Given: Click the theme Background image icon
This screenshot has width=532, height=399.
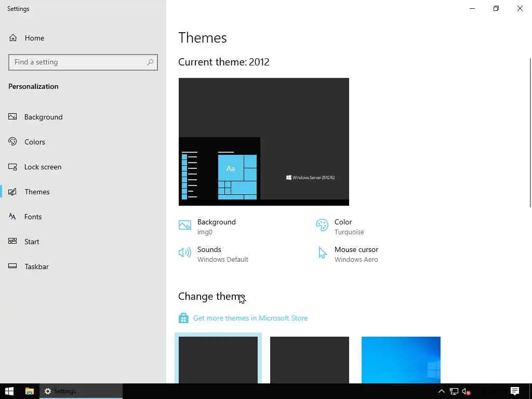Looking at the screenshot, I should coord(185,225).
